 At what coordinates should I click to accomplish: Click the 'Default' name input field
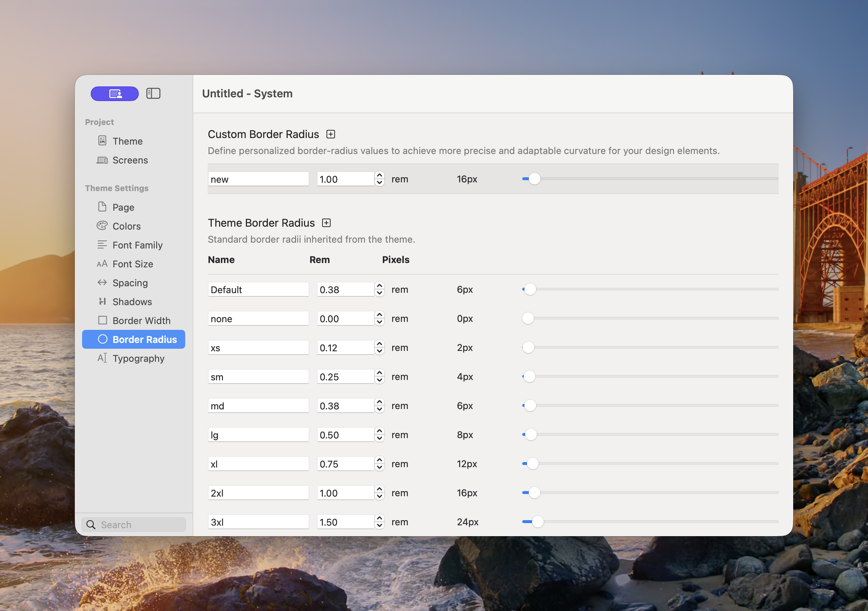(x=258, y=289)
